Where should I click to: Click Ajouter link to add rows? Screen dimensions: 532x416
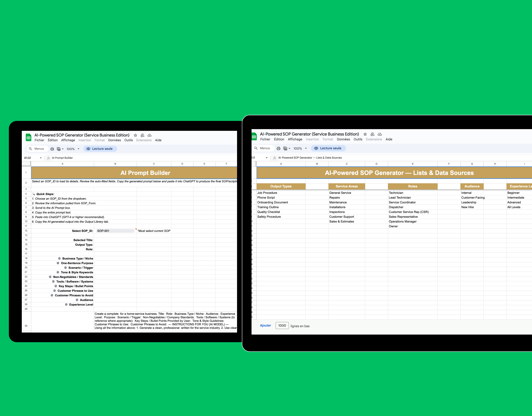click(265, 325)
